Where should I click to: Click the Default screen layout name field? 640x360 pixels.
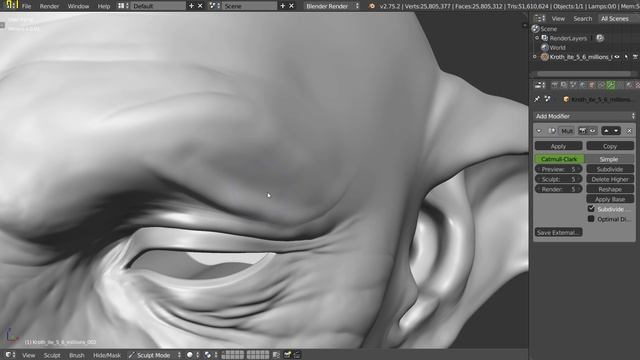[158, 6]
